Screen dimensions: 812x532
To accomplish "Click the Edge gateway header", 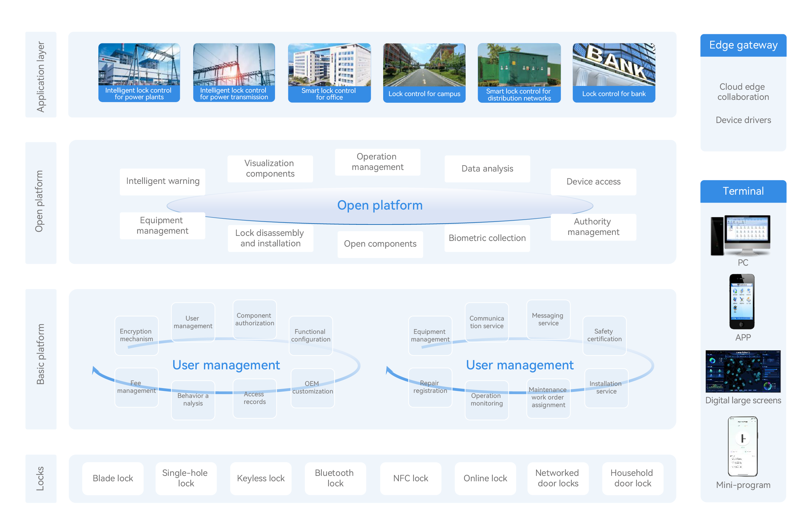I will (x=743, y=45).
